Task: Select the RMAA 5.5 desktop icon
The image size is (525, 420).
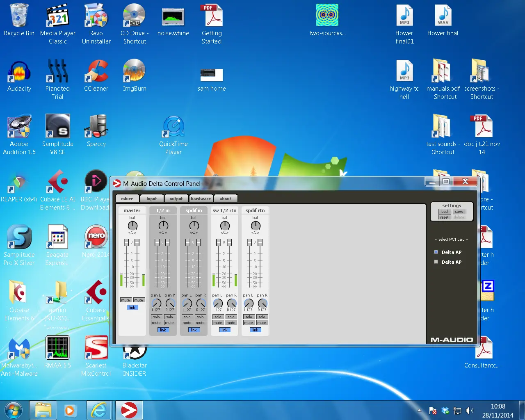Action: (57, 352)
